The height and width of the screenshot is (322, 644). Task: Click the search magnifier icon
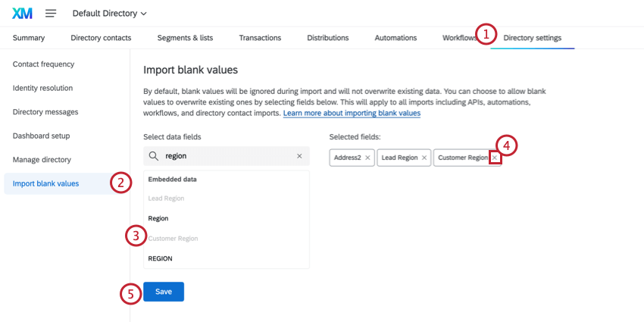[154, 156]
